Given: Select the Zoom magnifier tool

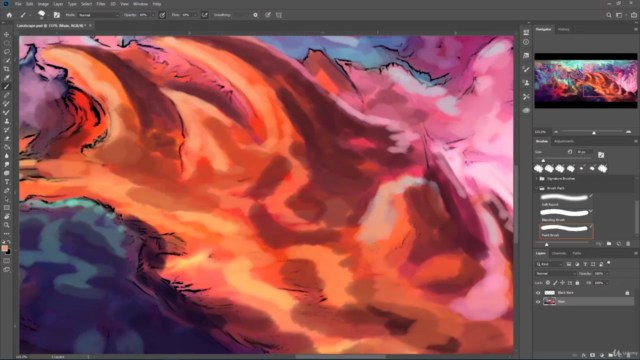Looking at the screenshot, I should tap(7, 225).
